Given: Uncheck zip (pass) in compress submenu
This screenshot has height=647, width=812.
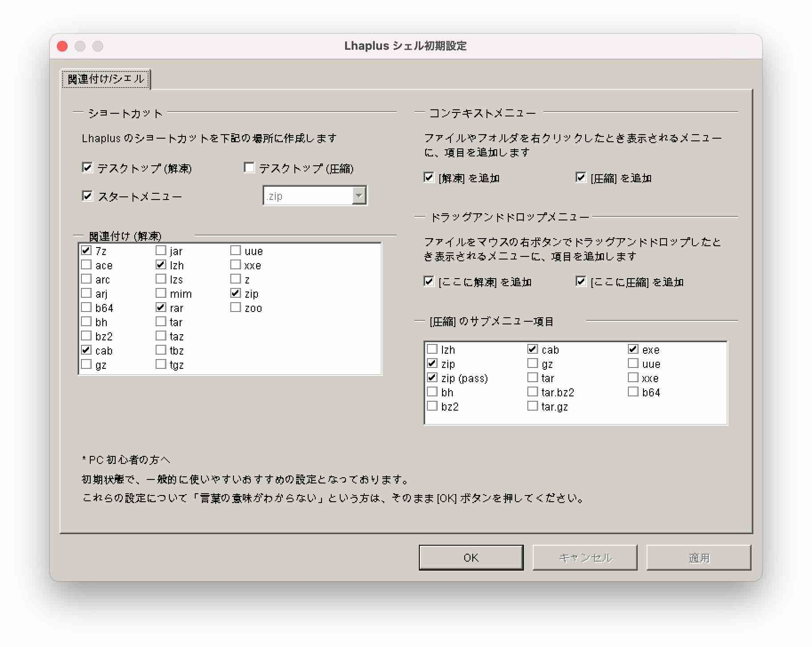Looking at the screenshot, I should click(x=432, y=378).
